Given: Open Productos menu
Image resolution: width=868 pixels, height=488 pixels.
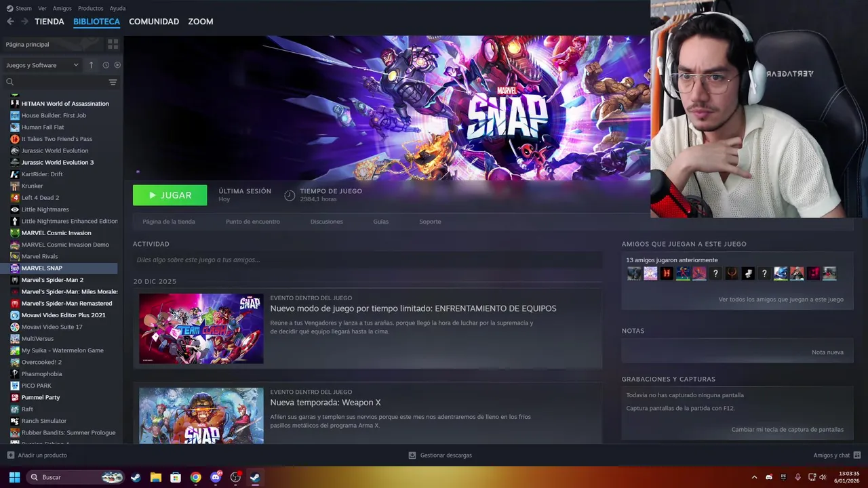Looking at the screenshot, I should click(91, 8).
